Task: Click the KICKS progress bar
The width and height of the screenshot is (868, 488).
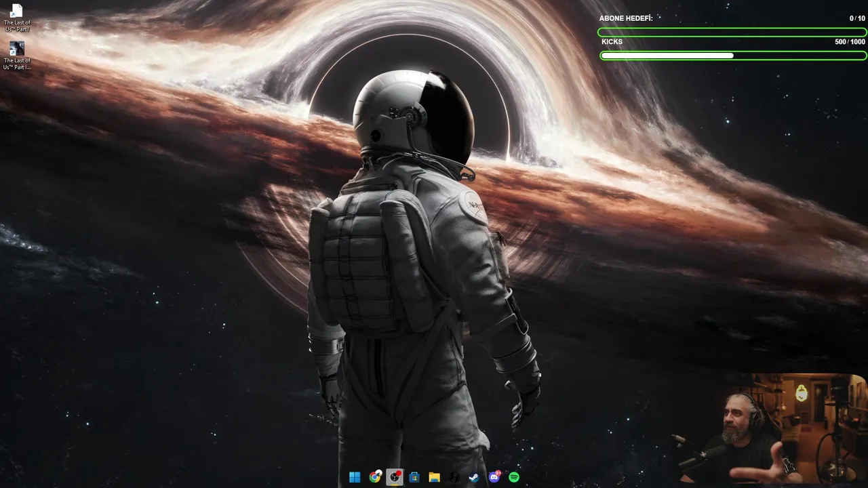Action: click(732, 56)
